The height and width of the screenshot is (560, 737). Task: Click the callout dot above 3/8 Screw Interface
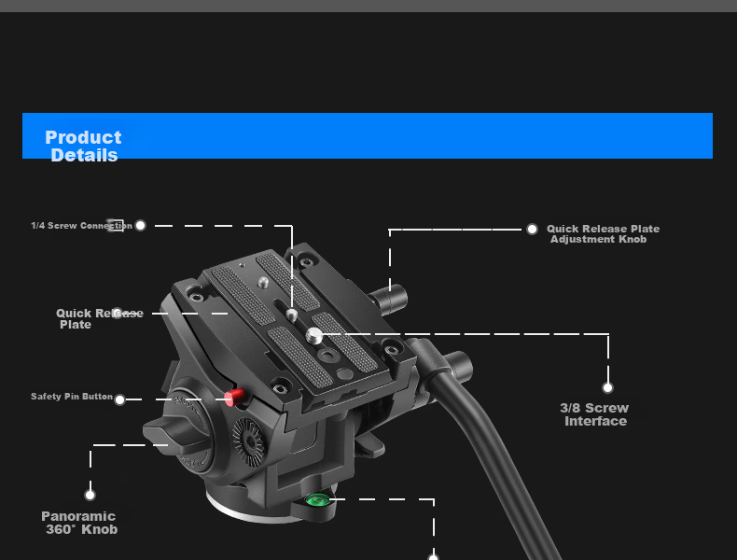(x=607, y=388)
